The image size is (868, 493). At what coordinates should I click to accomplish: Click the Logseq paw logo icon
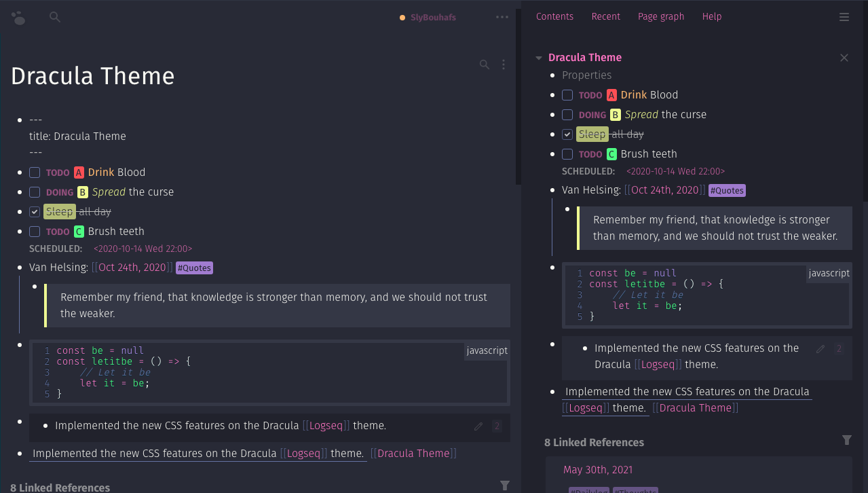[x=18, y=18]
